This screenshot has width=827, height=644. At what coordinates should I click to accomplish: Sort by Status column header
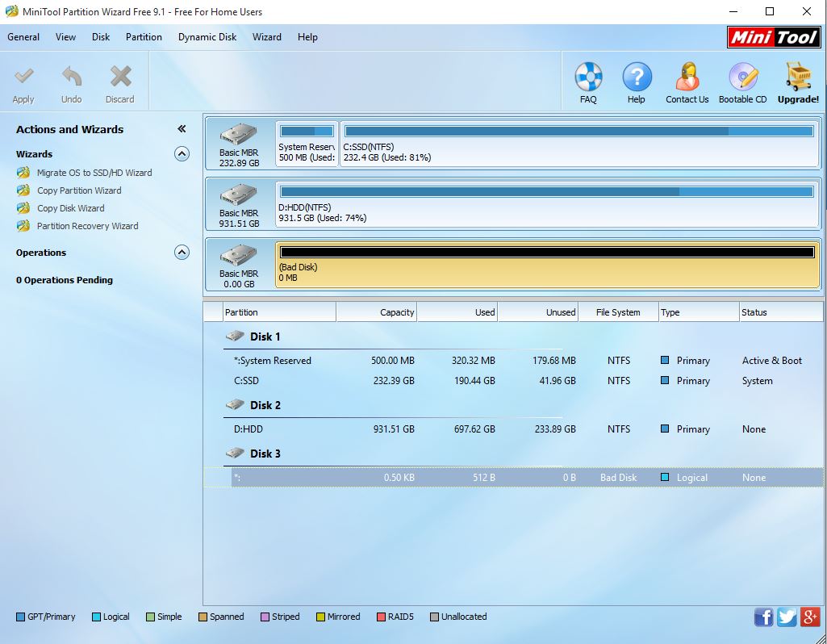pyautogui.click(x=781, y=312)
